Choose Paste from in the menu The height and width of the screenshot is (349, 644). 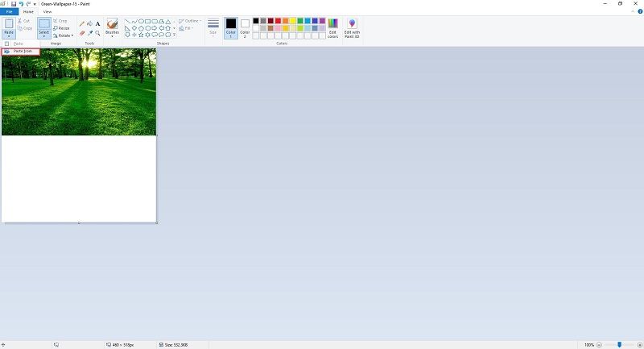pyautogui.click(x=22, y=51)
